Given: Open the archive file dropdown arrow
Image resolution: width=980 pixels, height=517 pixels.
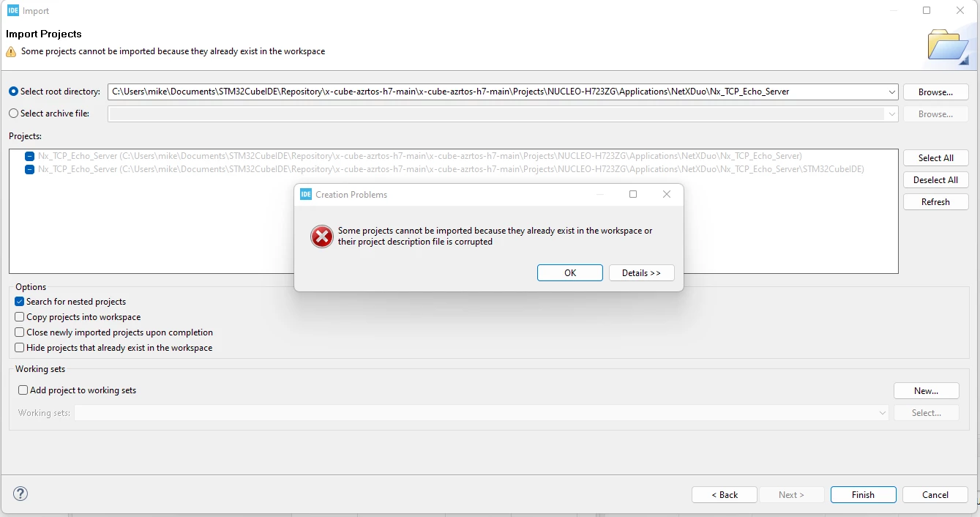Looking at the screenshot, I should [891, 114].
